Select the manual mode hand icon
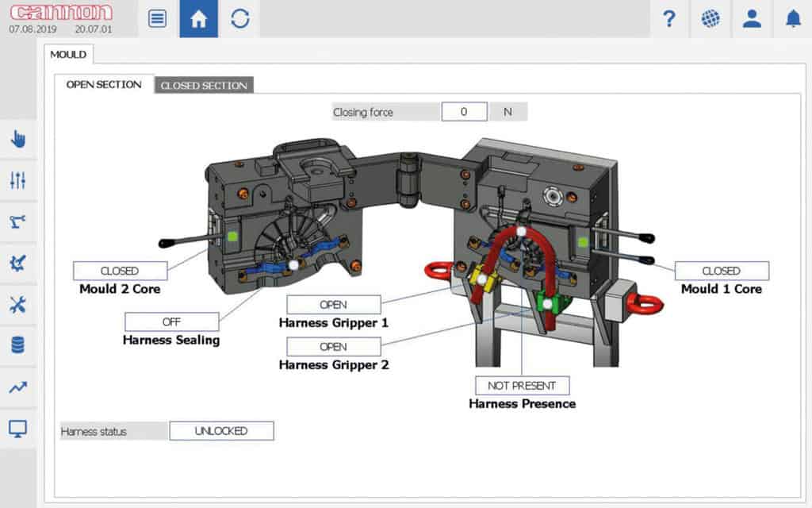This screenshot has width=812, height=508. 17,139
